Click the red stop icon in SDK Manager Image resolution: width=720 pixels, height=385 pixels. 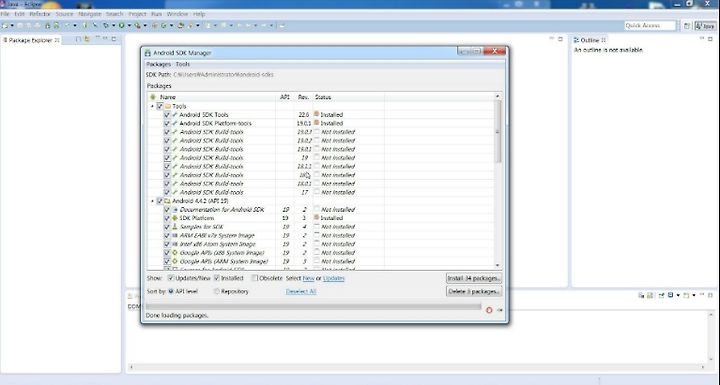click(x=489, y=310)
